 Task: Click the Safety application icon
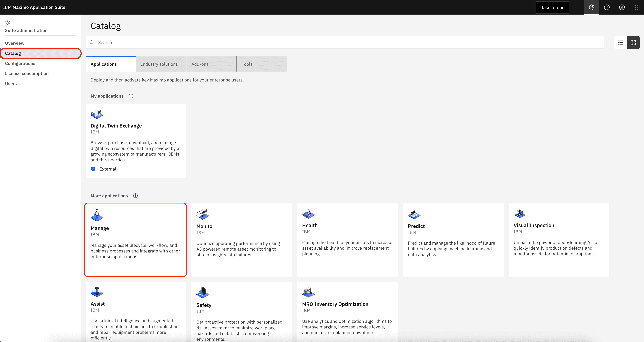coord(203,292)
